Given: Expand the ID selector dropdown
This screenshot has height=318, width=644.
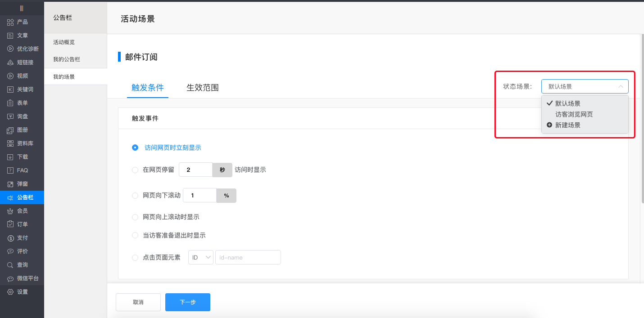Looking at the screenshot, I should (x=200, y=257).
